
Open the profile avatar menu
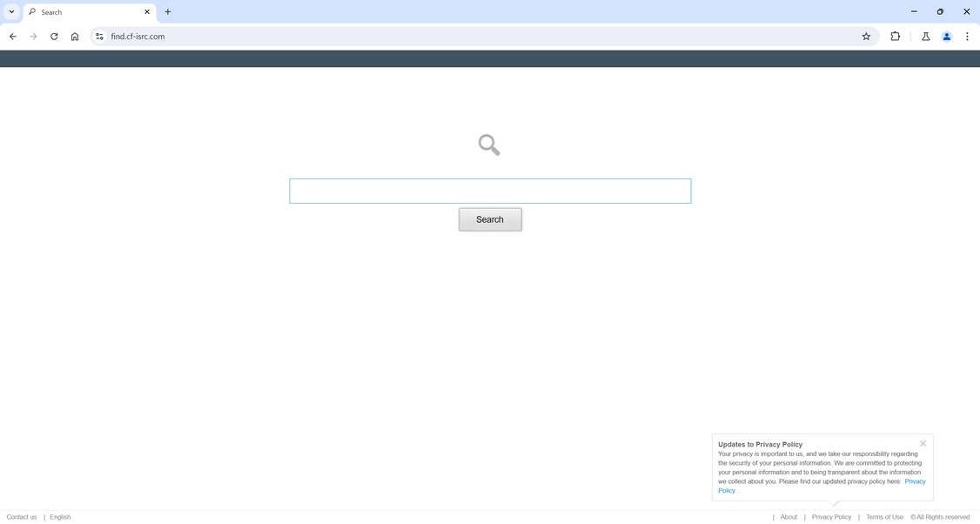point(947,37)
